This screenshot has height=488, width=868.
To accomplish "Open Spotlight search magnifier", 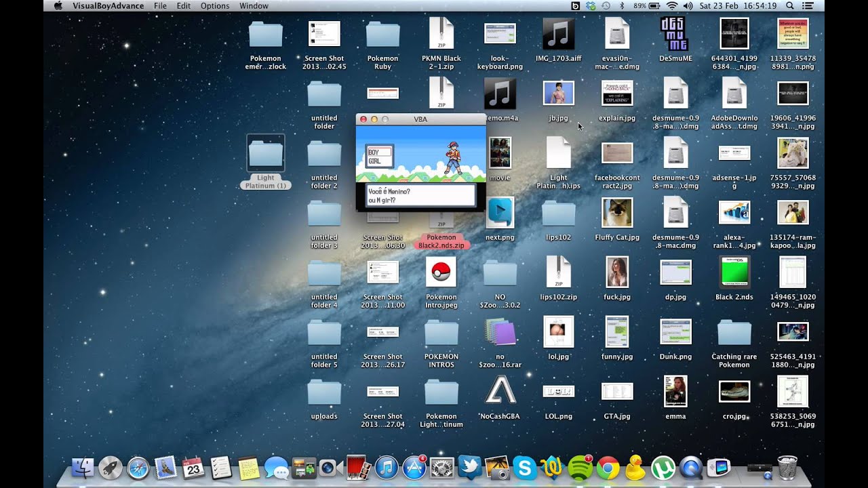I will [x=790, y=5].
